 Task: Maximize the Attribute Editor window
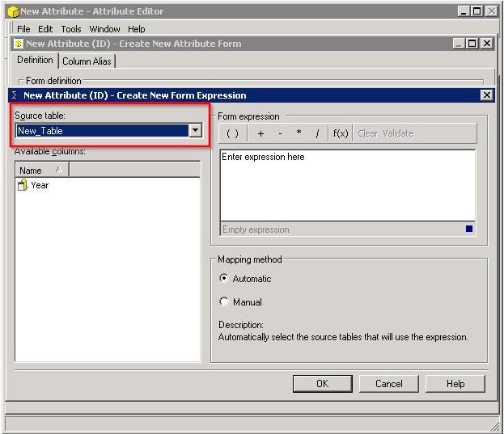477,11
